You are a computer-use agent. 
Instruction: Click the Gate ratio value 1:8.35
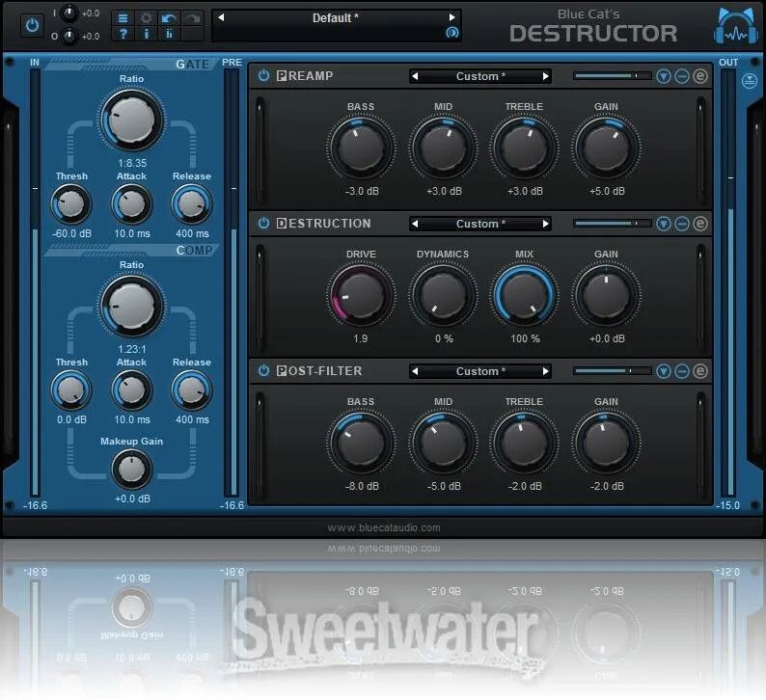[132, 163]
